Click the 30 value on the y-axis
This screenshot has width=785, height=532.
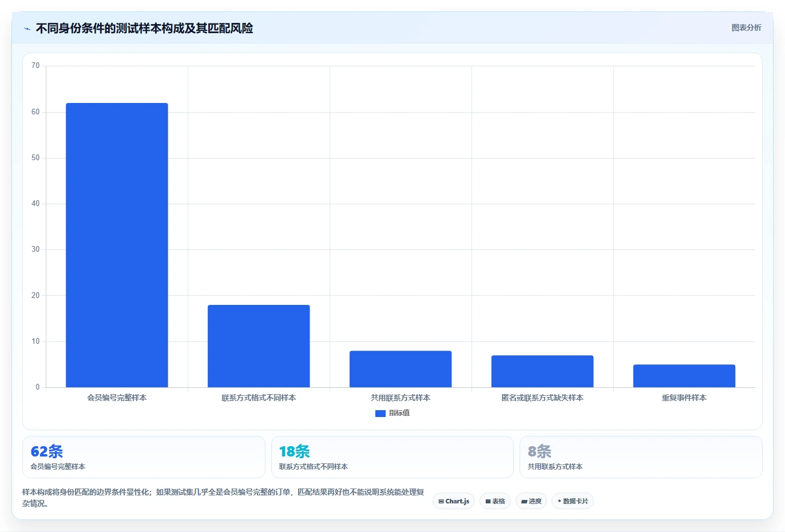pos(35,249)
